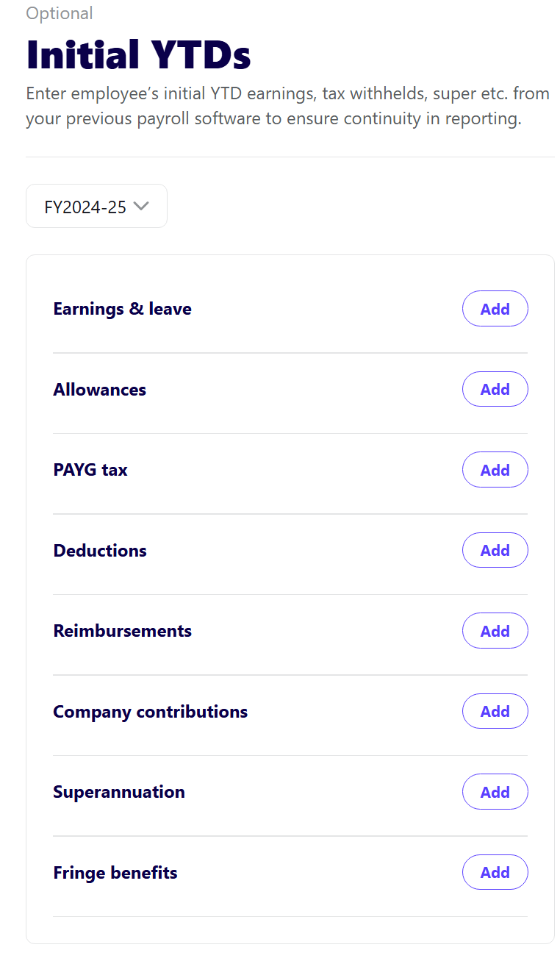Viewport: 560px width, 964px height.
Task: Open the FY2024-25 financial year dropdown
Action: point(96,207)
